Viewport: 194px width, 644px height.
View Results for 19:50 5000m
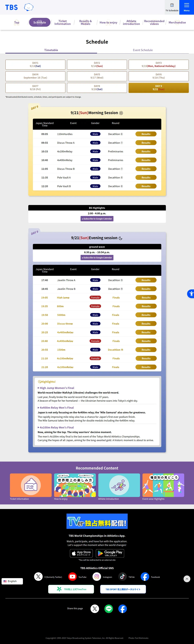[x=146, y=315]
